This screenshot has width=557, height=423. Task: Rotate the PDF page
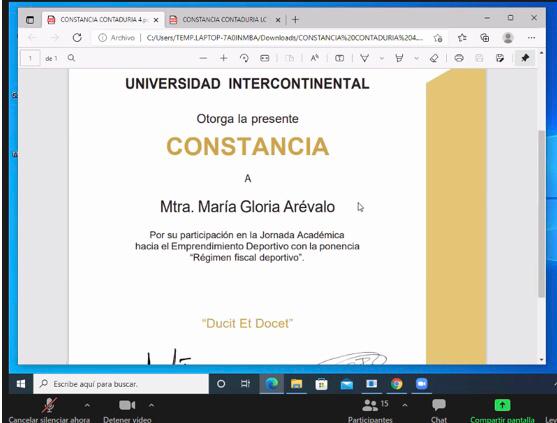point(244,58)
